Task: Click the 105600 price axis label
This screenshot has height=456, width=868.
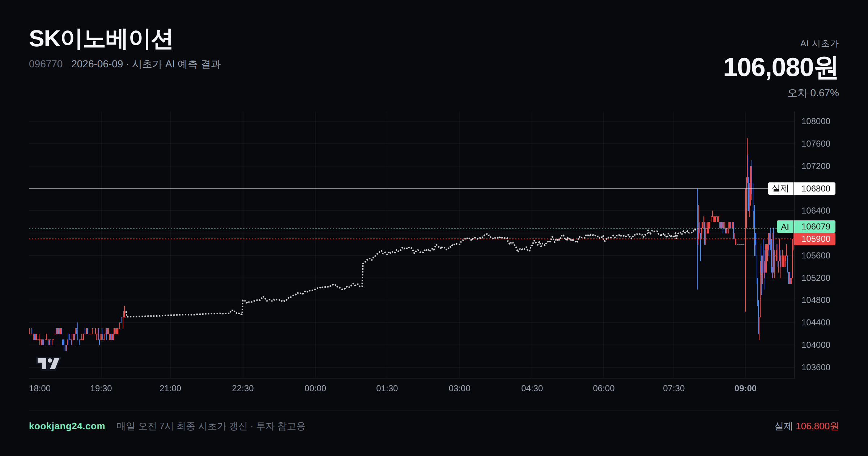Action: (x=816, y=256)
